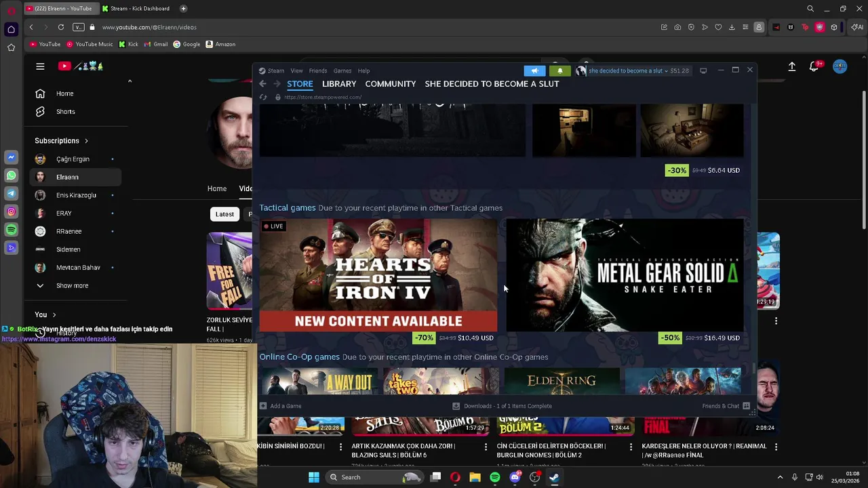The height and width of the screenshot is (488, 868).
Task: Select Elraenn in subscriptions list
Action: 75,177
